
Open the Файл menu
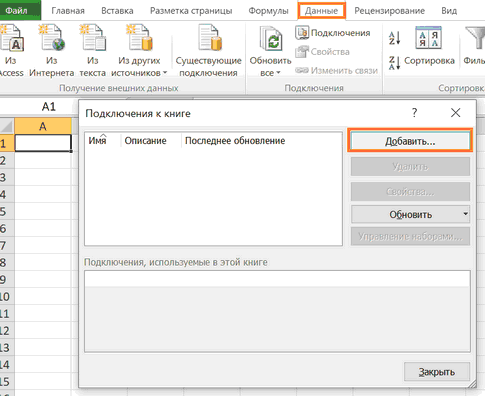point(17,10)
